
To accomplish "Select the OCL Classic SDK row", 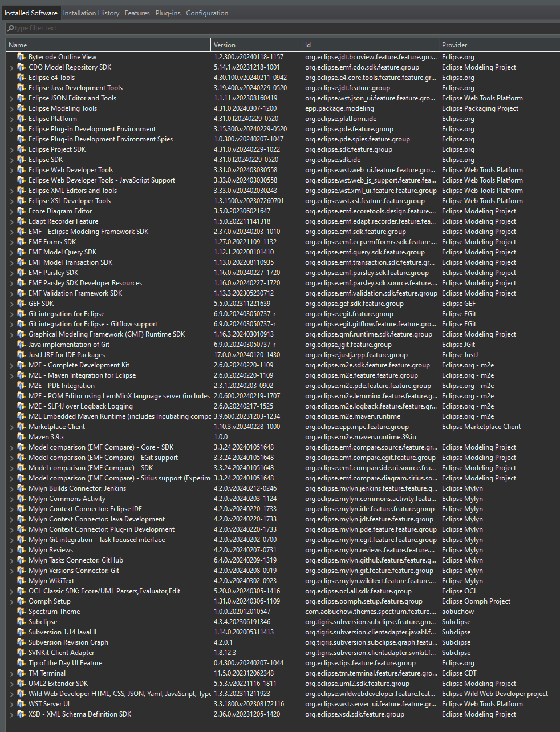I will 283,591.
